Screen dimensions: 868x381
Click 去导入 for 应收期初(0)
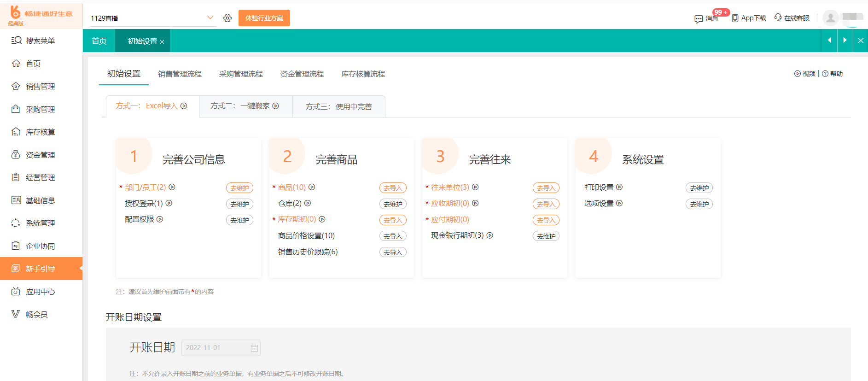(546, 204)
